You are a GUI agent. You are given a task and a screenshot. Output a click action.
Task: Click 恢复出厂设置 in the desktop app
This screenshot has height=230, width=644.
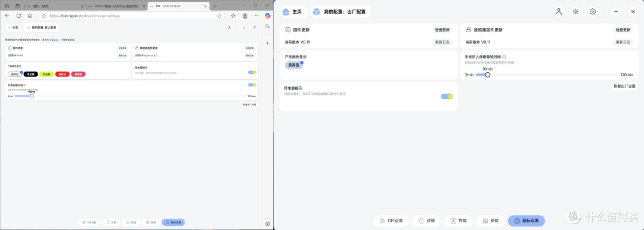pos(624,86)
